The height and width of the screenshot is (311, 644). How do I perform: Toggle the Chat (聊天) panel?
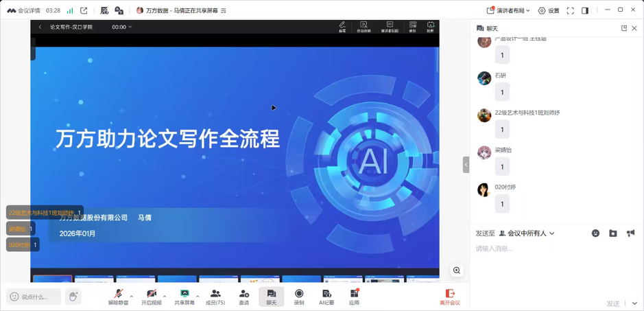pos(272,297)
